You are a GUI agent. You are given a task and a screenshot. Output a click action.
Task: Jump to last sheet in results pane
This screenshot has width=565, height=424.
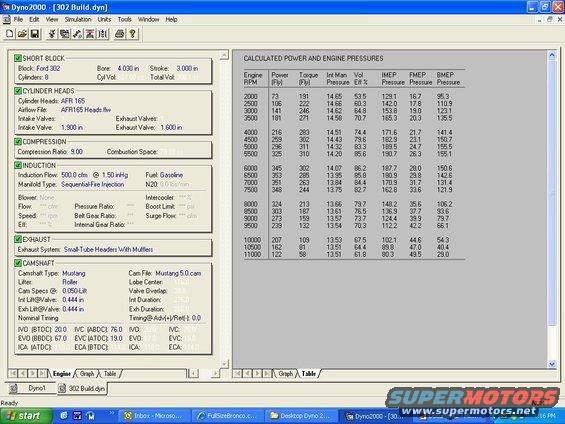(x=267, y=374)
